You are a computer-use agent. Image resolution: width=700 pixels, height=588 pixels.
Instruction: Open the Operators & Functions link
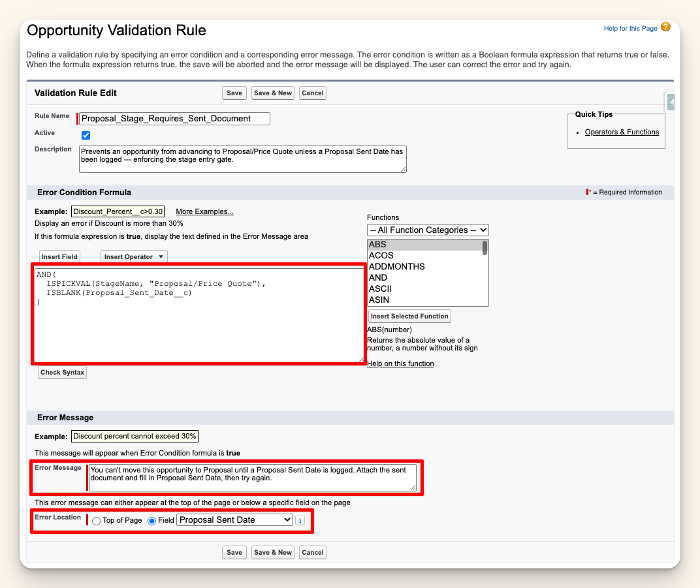tap(622, 132)
